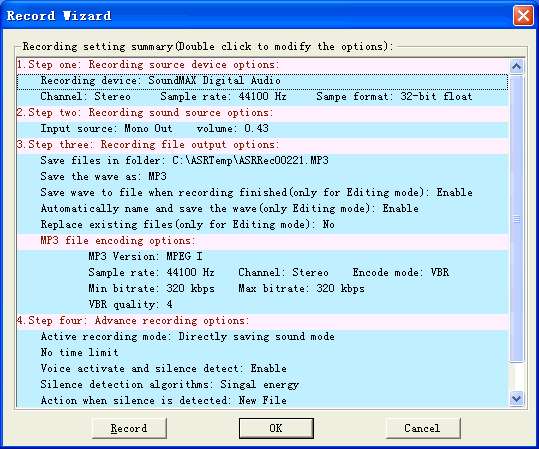
Task: Dismiss the wizard with the Cancel button
Action: pyautogui.click(x=422, y=428)
